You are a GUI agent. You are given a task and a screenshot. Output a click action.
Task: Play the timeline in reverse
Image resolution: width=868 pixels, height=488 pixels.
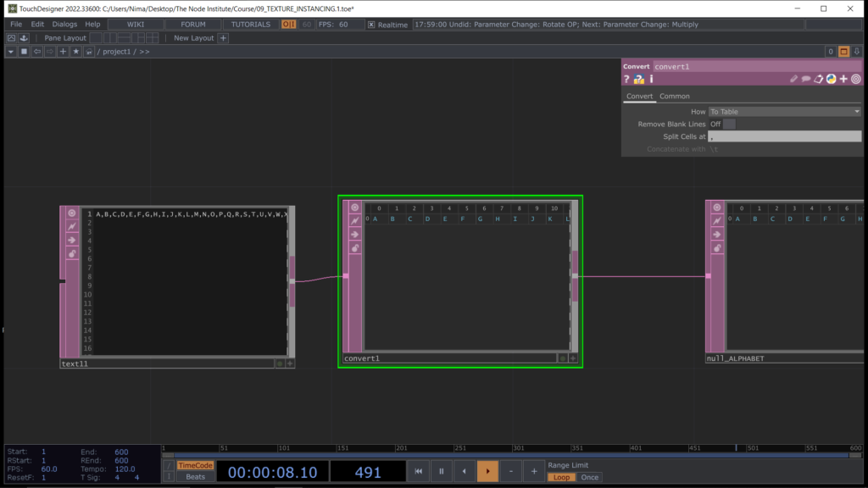465,471
